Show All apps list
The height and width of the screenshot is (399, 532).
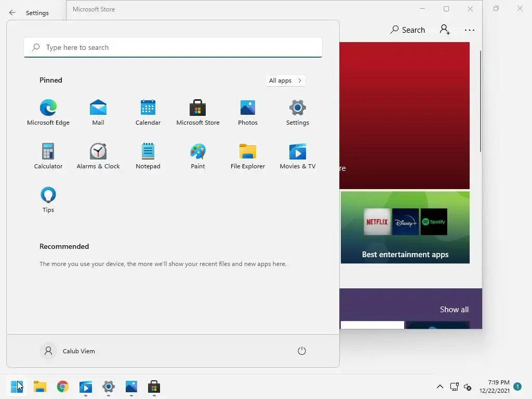(285, 81)
